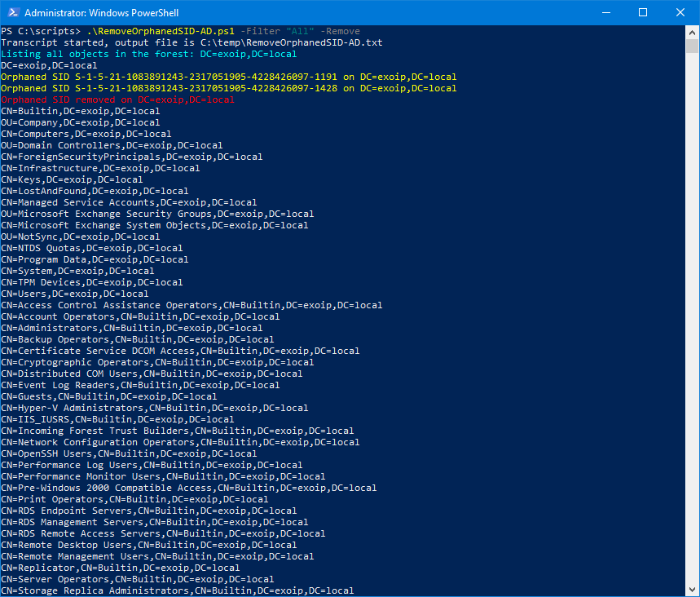This screenshot has height=597, width=700.
Task: Click the 'OU=Domain Controllers' line
Action: (112, 145)
